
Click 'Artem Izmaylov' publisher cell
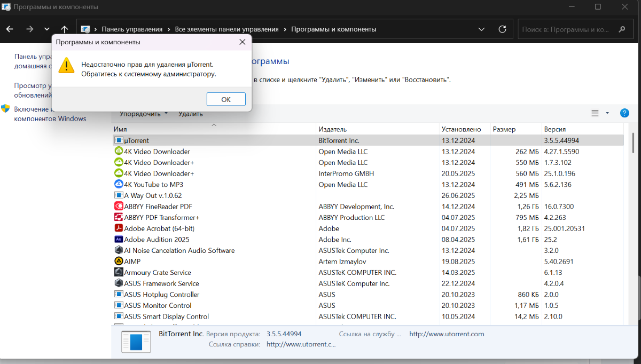click(341, 262)
